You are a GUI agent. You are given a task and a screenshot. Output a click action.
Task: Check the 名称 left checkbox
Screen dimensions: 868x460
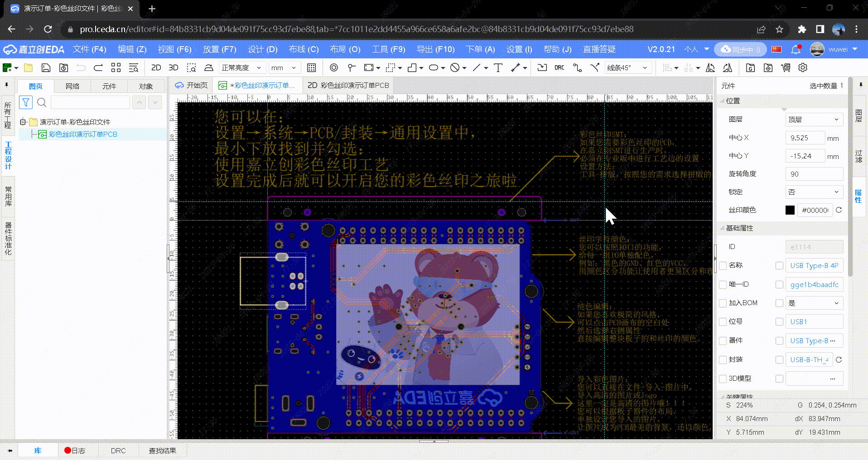tap(723, 265)
